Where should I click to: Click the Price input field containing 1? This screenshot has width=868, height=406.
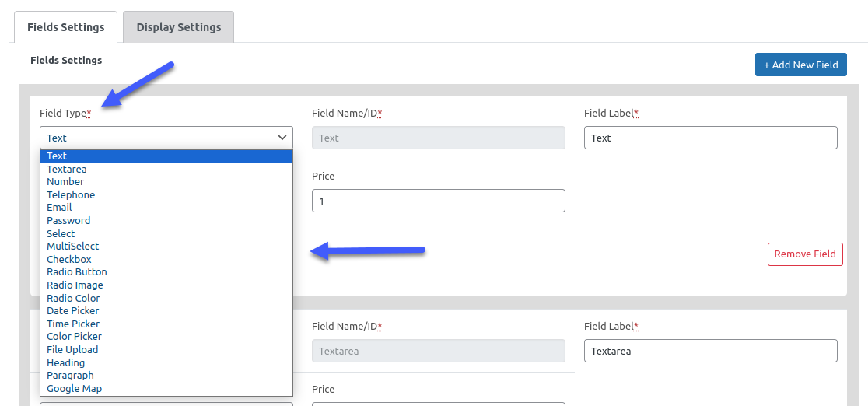(438, 201)
